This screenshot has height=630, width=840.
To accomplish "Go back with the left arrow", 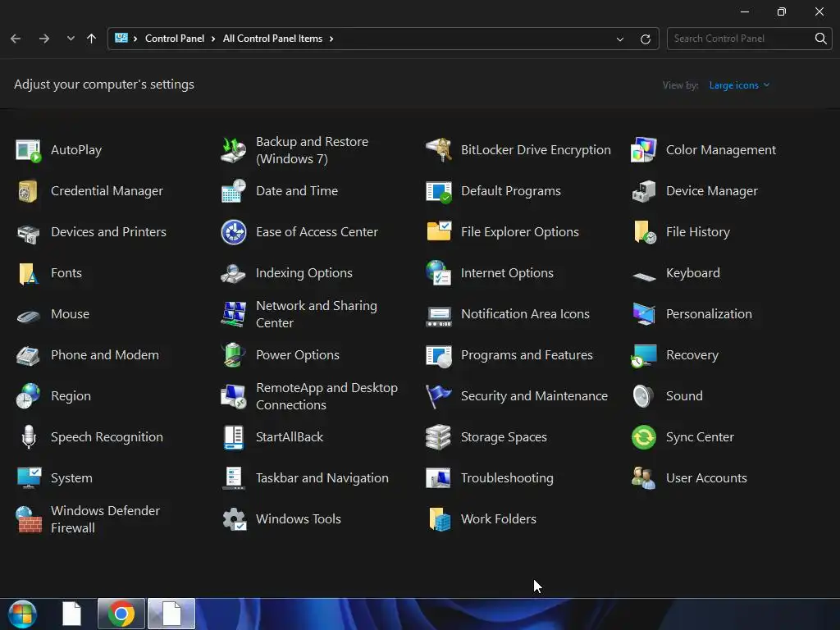I will tap(16, 39).
